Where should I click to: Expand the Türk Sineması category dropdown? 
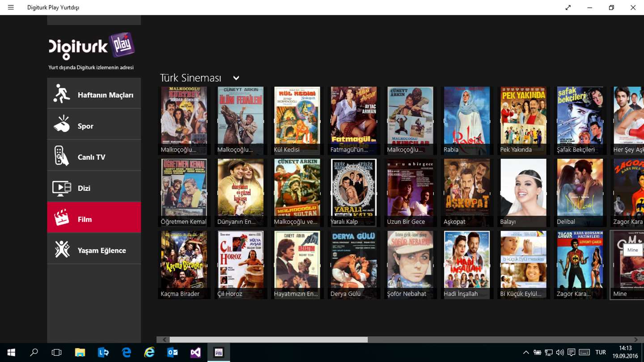(x=236, y=78)
